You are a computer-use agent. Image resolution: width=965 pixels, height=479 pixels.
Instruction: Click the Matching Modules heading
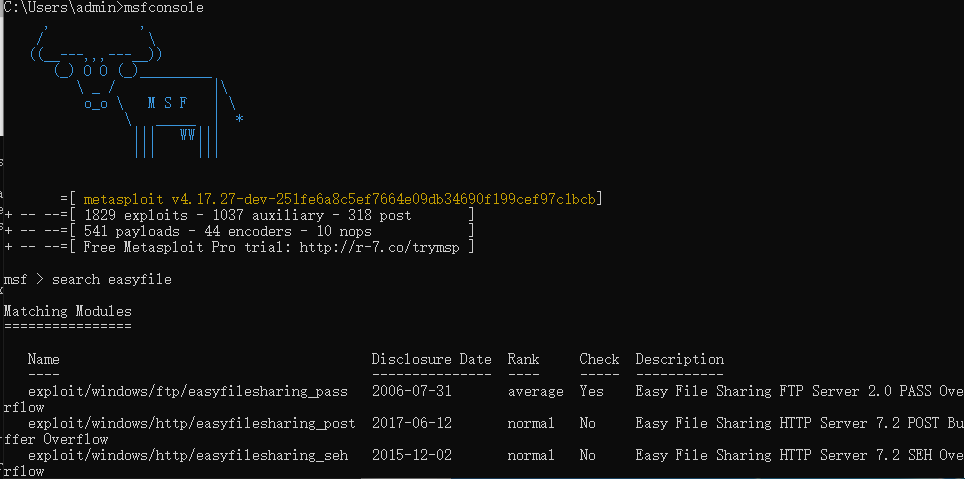pyautogui.click(x=67, y=311)
